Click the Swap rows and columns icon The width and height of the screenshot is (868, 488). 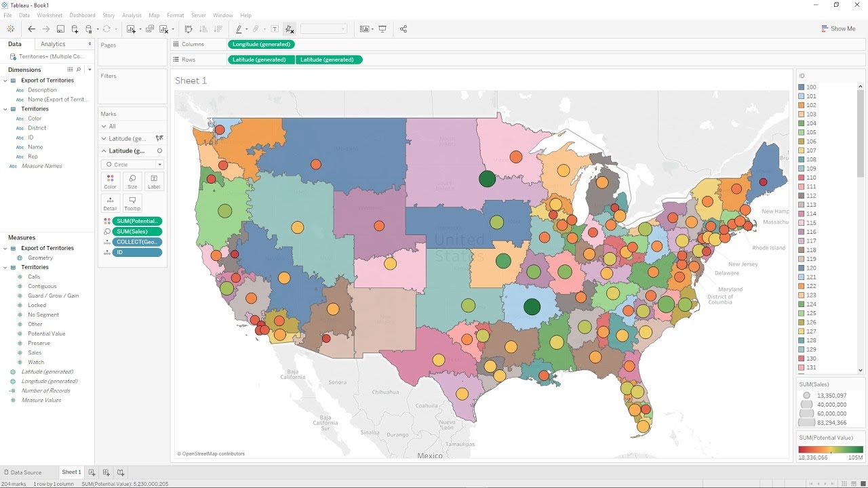189,29
